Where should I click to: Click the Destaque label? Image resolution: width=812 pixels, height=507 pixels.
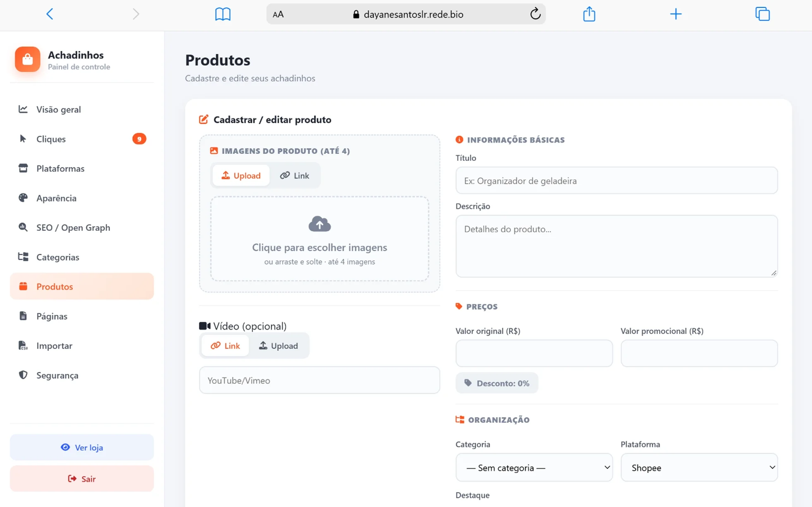473,495
